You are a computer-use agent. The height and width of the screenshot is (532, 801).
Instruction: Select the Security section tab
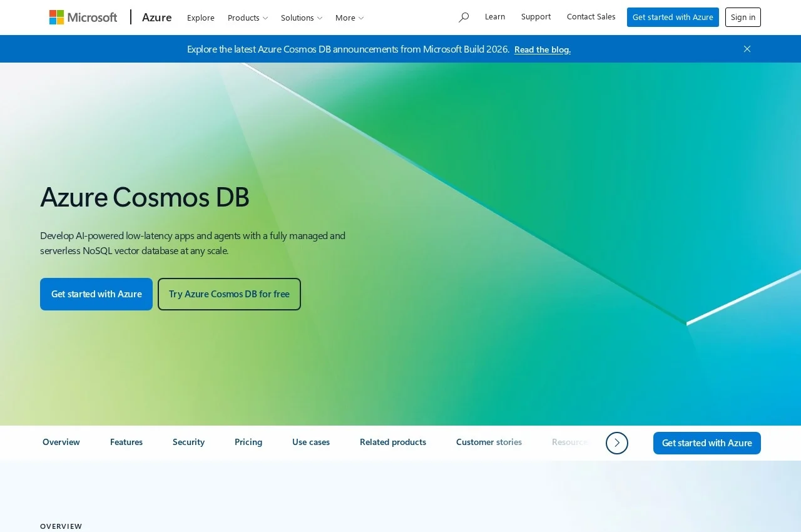coord(189,442)
